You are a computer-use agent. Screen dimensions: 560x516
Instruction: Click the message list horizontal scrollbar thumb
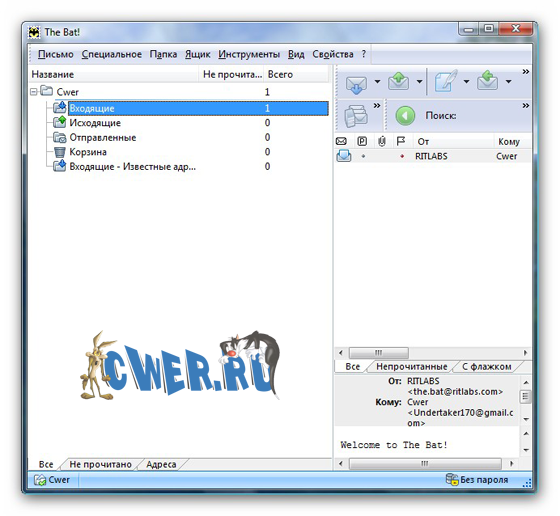[x=379, y=353]
